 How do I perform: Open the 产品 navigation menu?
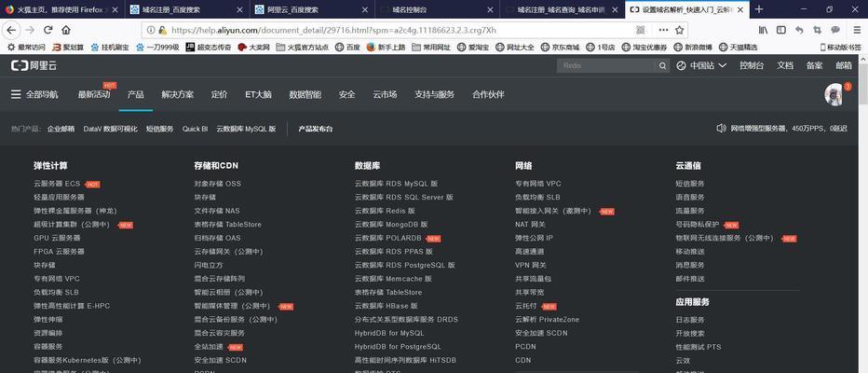[x=136, y=95]
